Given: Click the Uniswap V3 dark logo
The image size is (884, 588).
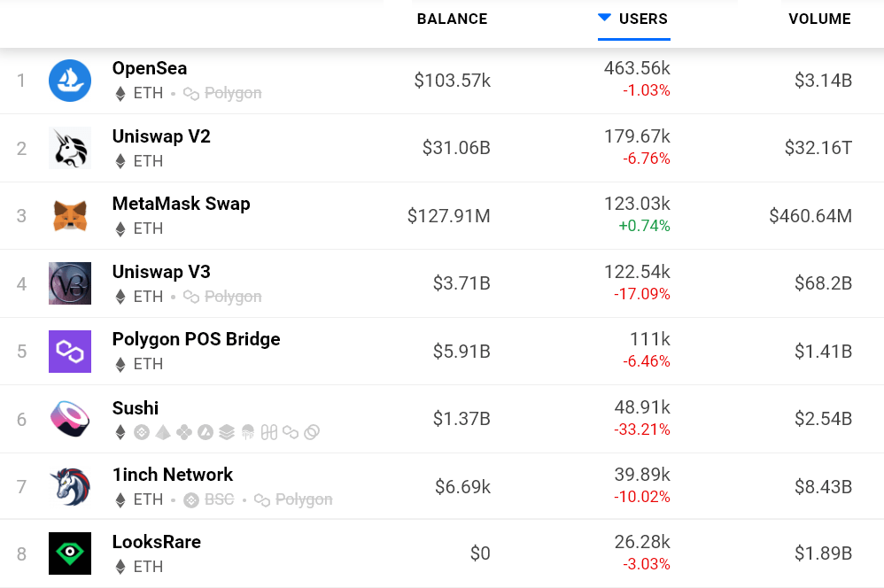Looking at the screenshot, I should (x=70, y=283).
